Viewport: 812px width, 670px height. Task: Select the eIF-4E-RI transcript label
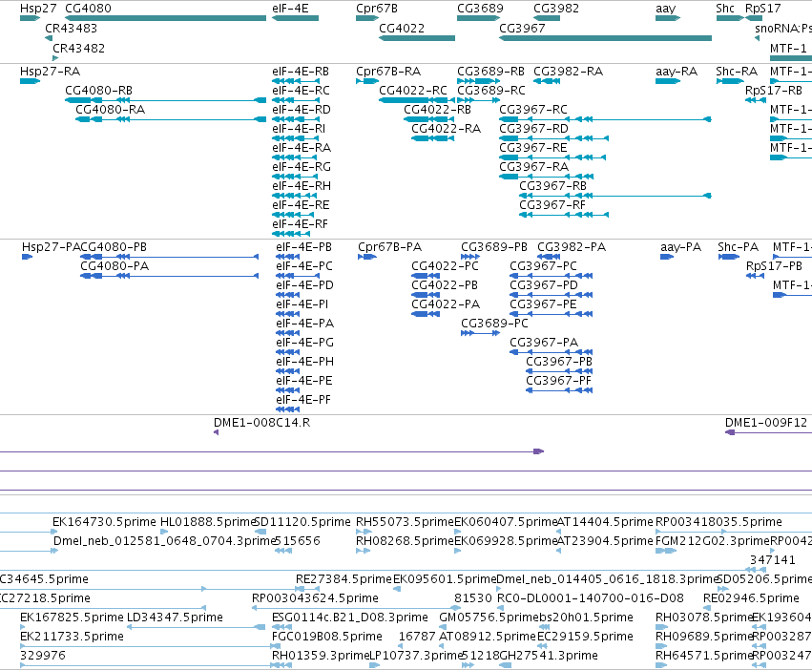click(x=299, y=129)
